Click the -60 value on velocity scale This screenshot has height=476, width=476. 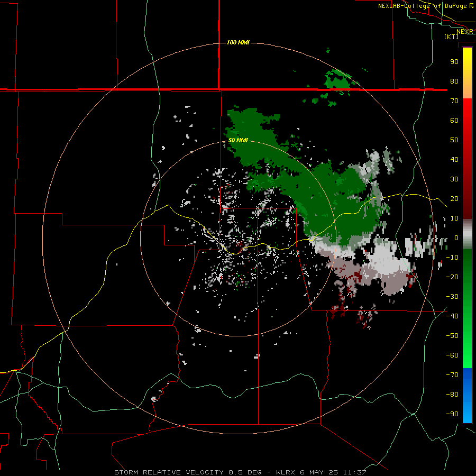[452, 355]
